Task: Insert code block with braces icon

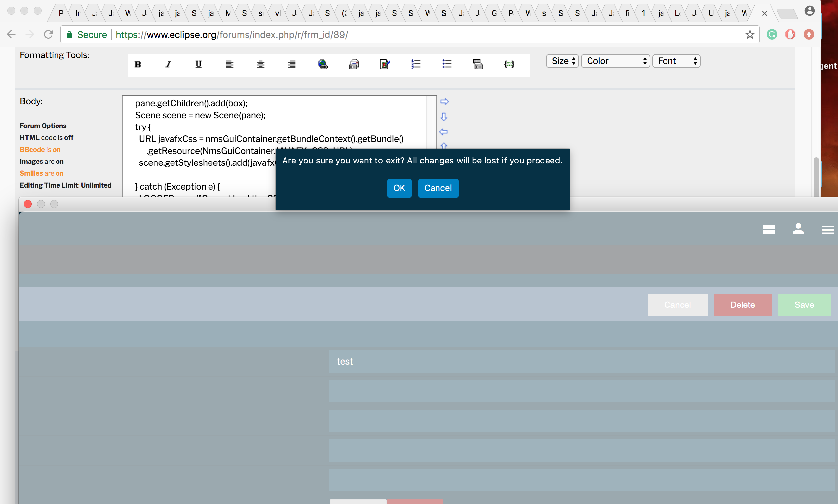Action: (x=509, y=64)
